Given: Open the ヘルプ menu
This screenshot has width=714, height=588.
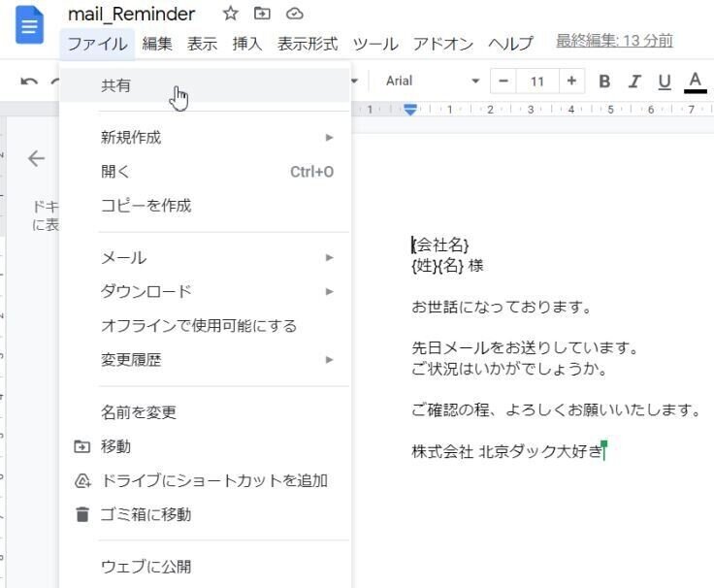Looking at the screenshot, I should [x=510, y=44].
